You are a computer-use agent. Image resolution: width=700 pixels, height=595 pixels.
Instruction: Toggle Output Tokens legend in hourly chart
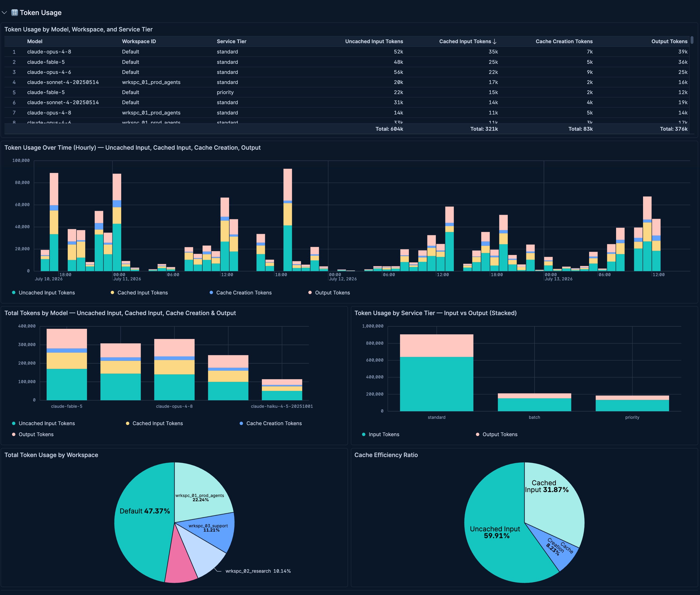point(329,293)
